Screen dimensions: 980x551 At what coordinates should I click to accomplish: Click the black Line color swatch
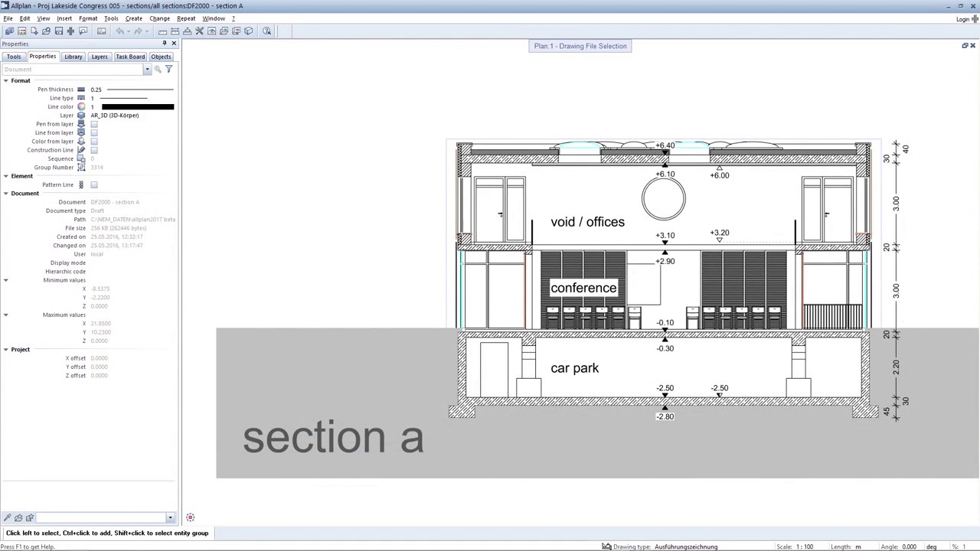point(138,107)
